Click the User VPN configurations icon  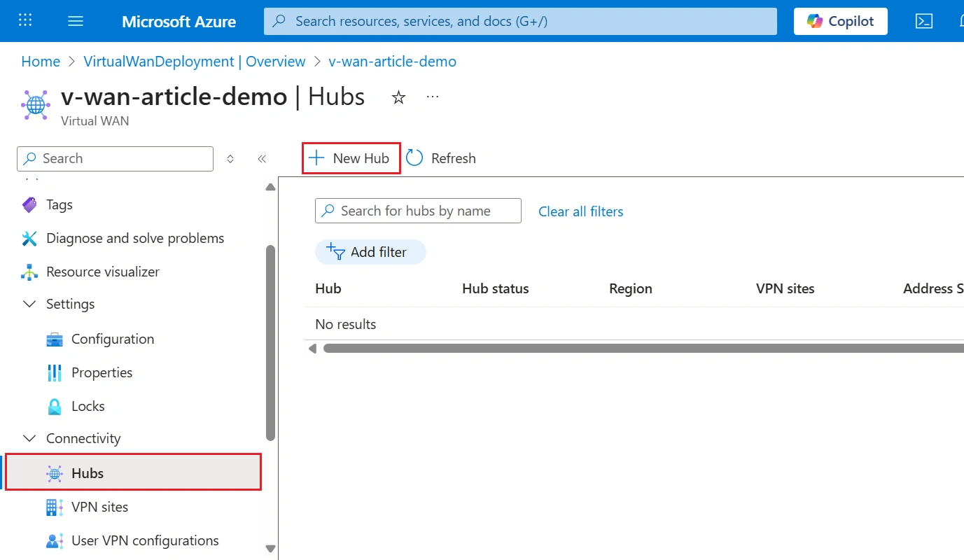pyautogui.click(x=55, y=540)
